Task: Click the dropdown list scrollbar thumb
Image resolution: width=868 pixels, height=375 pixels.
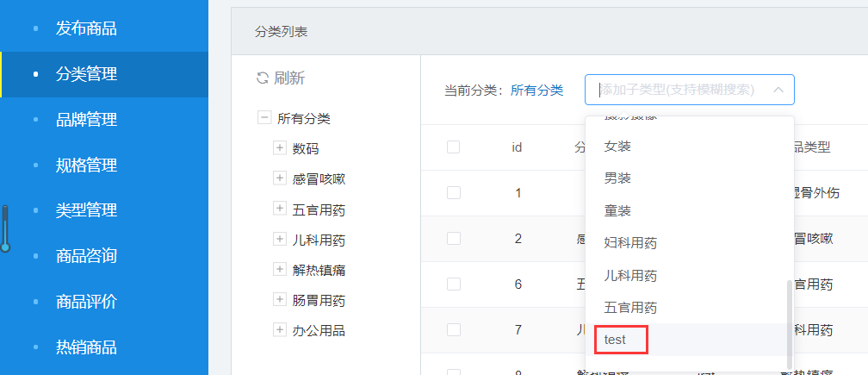Action: point(788,319)
